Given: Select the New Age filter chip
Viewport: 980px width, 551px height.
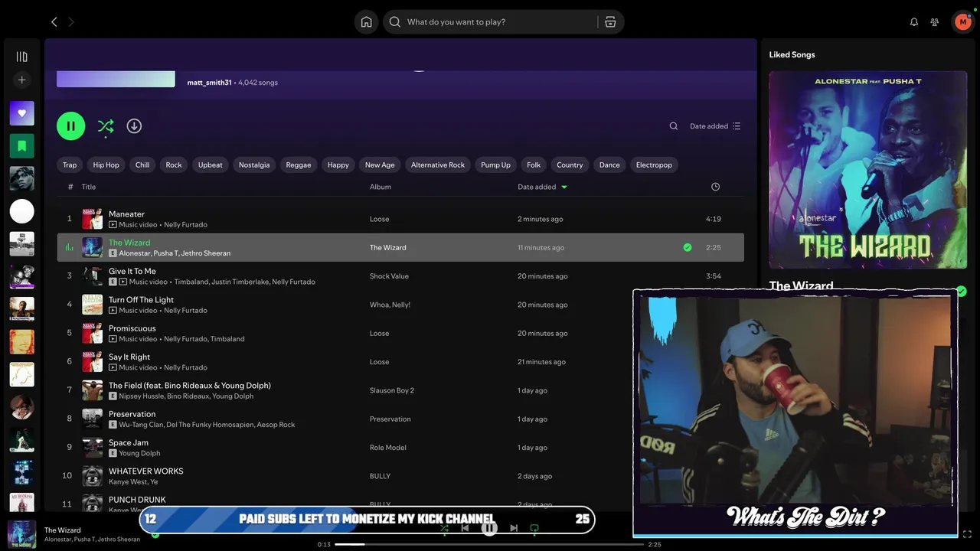Looking at the screenshot, I should click(380, 165).
